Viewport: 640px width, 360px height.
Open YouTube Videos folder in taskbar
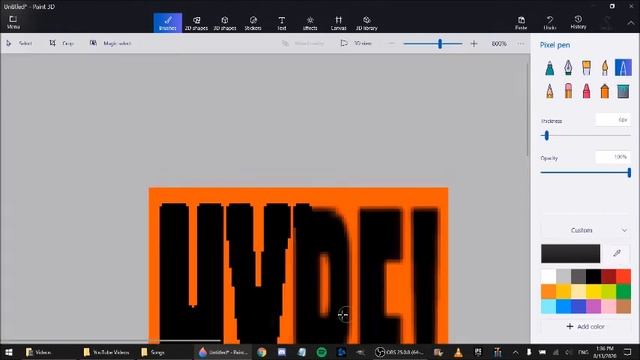pyautogui.click(x=106, y=352)
